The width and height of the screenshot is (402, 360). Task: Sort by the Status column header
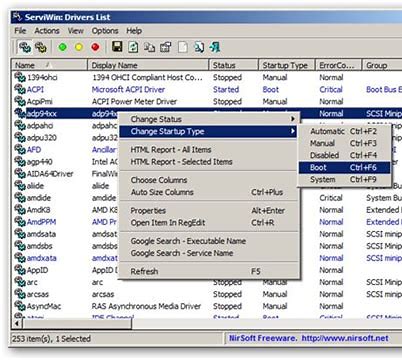click(234, 65)
